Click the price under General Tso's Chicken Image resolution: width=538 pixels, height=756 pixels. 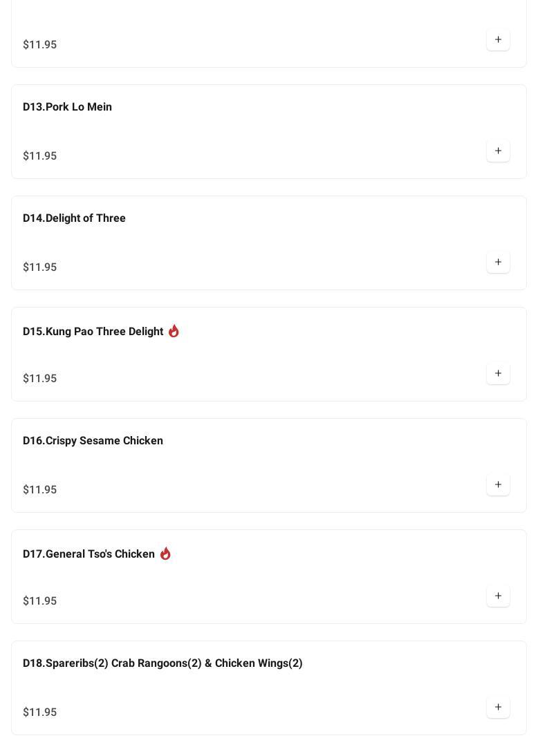pos(39,601)
